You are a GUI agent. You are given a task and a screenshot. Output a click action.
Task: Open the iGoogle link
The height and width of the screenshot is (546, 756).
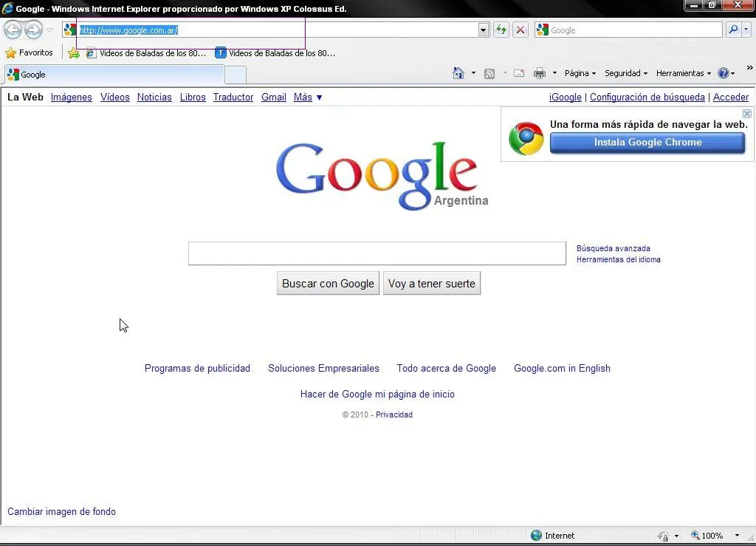(x=565, y=97)
